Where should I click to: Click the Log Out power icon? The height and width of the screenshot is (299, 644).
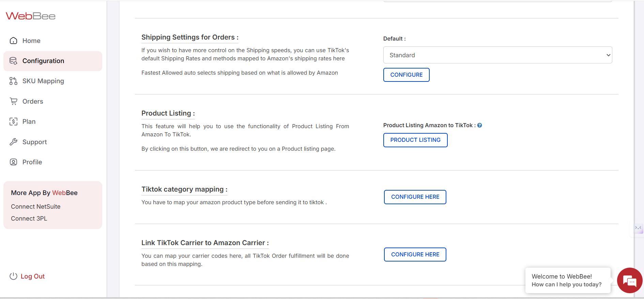tap(13, 276)
